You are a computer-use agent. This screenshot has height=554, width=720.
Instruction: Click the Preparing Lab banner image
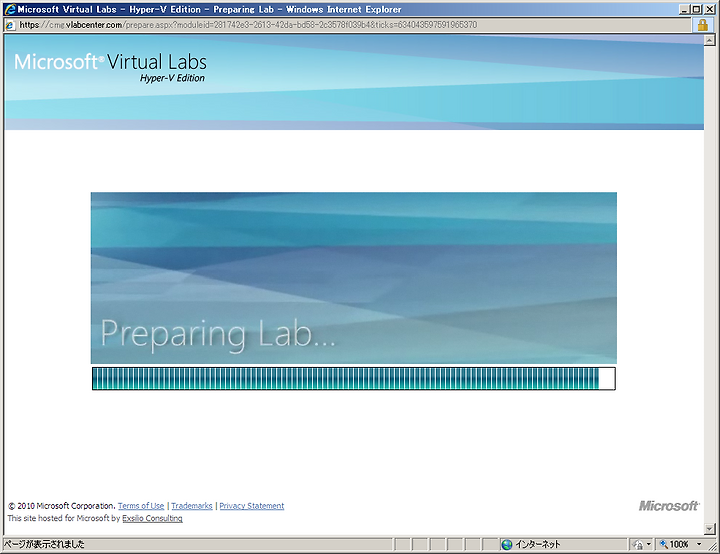pos(354,278)
